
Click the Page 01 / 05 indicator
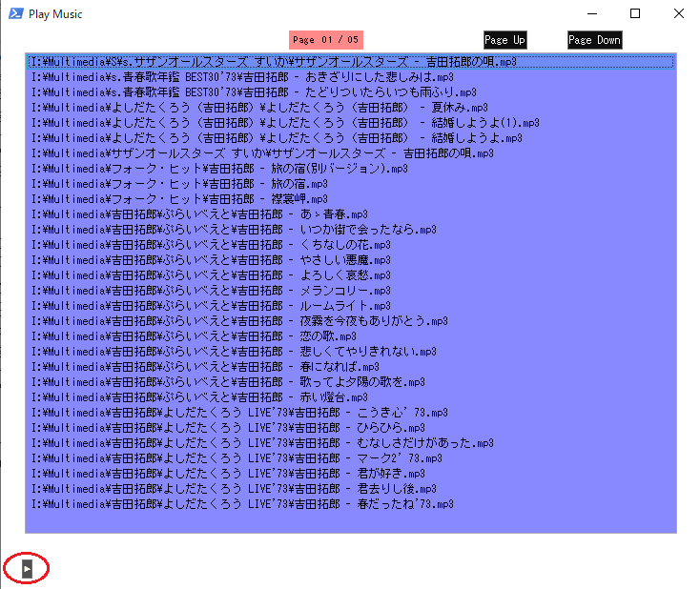pyautogui.click(x=325, y=40)
